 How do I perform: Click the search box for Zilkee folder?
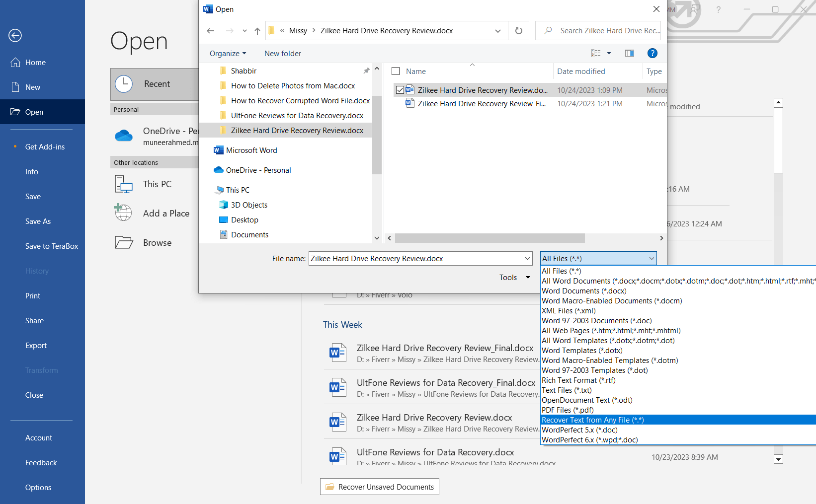pyautogui.click(x=604, y=30)
